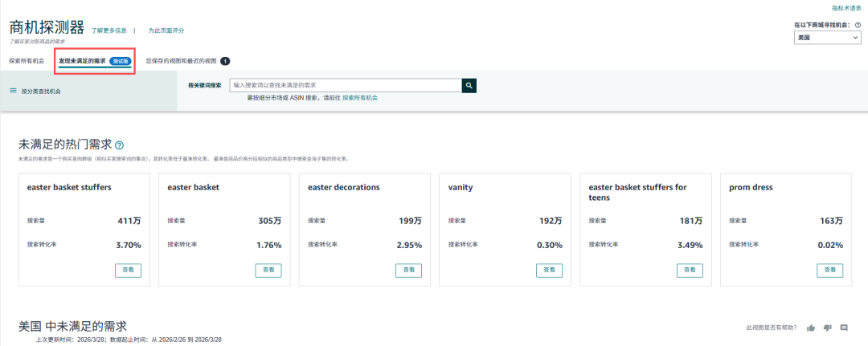Click the help icon beside 未满足的热门需求
Image resolution: width=868 pixels, height=346 pixels.
119,145
